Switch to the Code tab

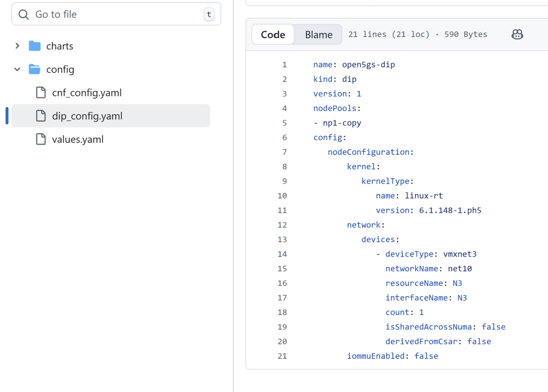[x=273, y=34]
